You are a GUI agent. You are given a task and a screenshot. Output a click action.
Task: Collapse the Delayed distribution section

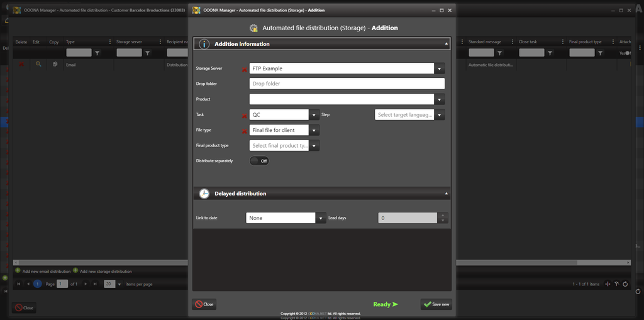pyautogui.click(x=447, y=194)
